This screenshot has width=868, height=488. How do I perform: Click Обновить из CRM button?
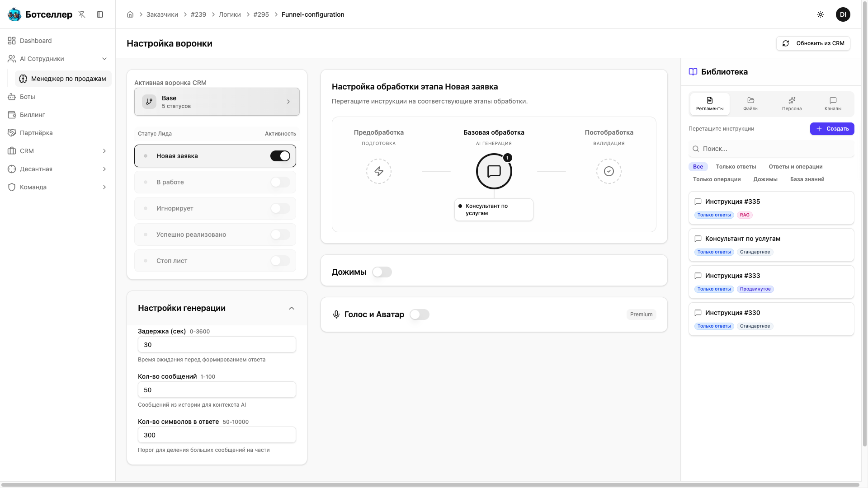pos(813,43)
